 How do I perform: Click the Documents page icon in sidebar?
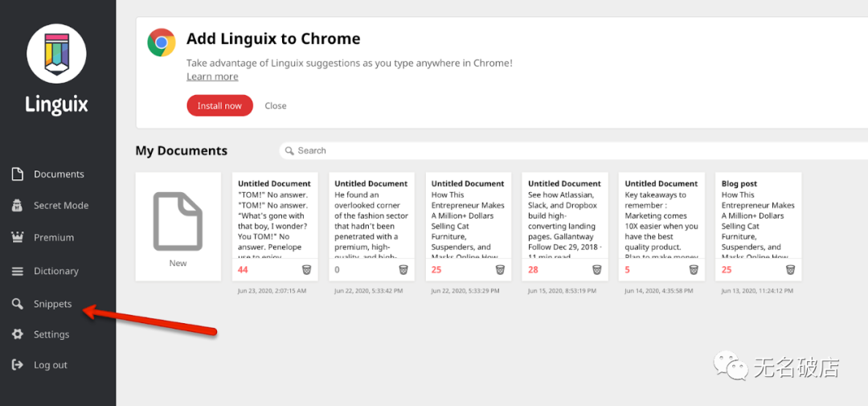18,174
